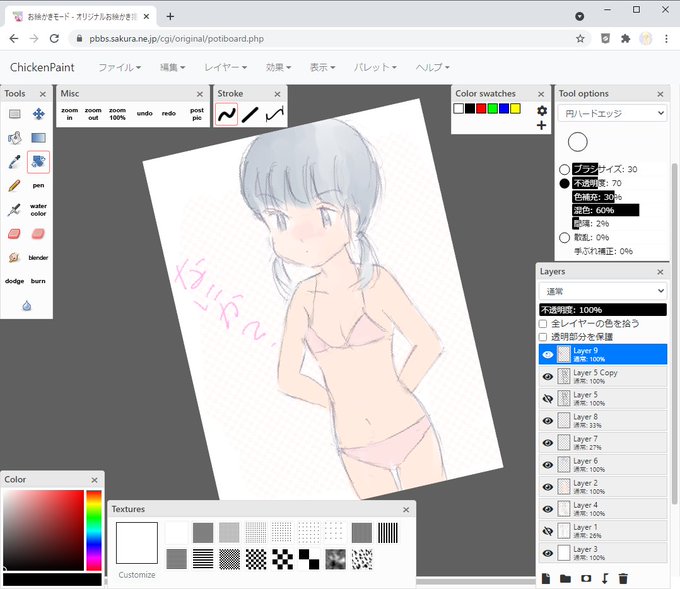Merge the layer down
The image size is (680, 589).
(605, 578)
